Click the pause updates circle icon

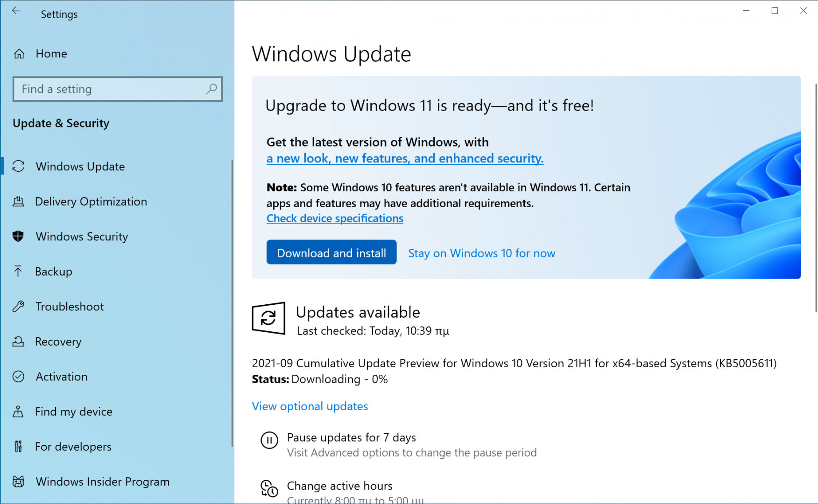click(269, 440)
